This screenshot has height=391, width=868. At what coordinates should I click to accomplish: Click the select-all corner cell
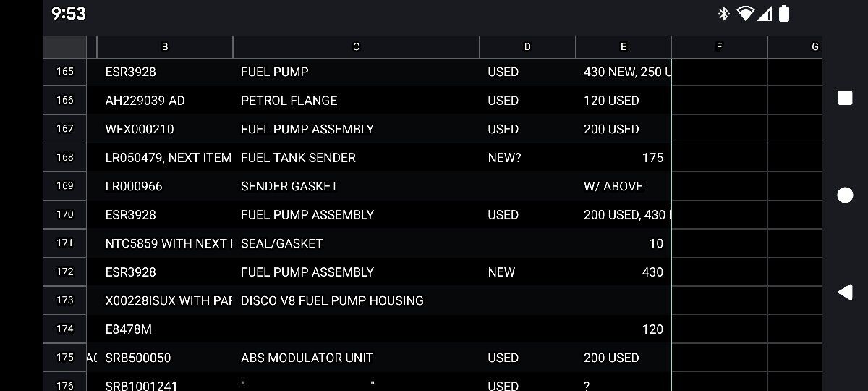[65, 47]
